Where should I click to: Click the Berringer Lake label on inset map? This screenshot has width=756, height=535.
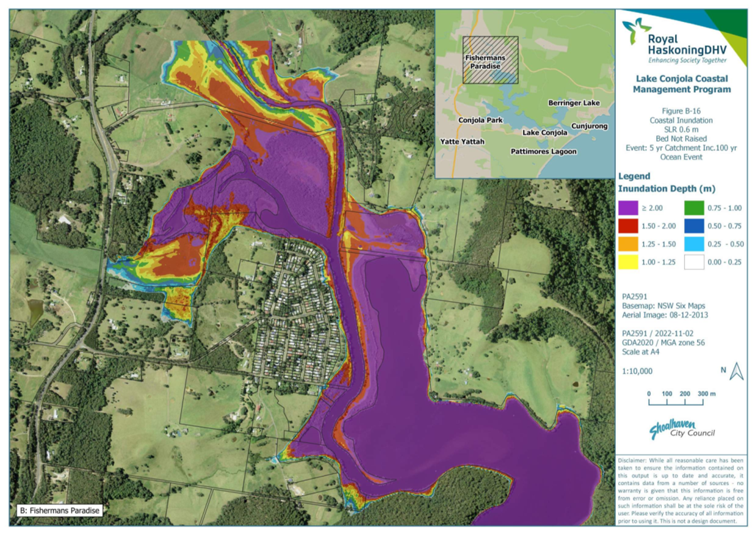[573, 103]
